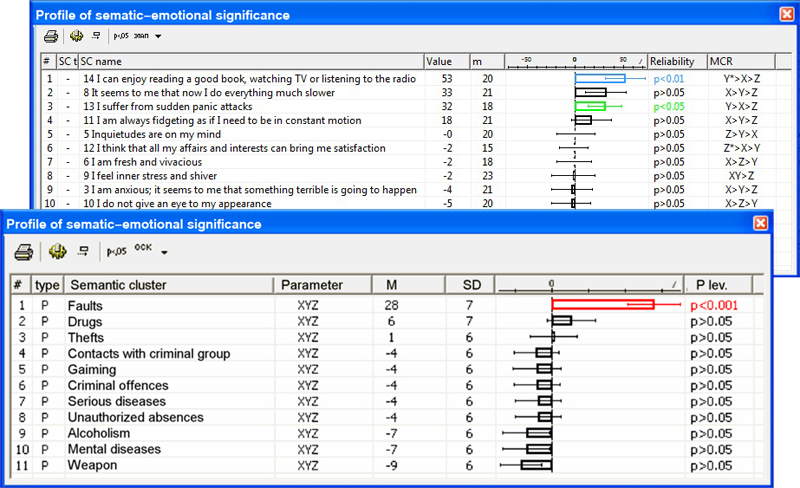The image size is (800, 488).
Task: Open the gear settings icon in the front window
Action: point(57,251)
